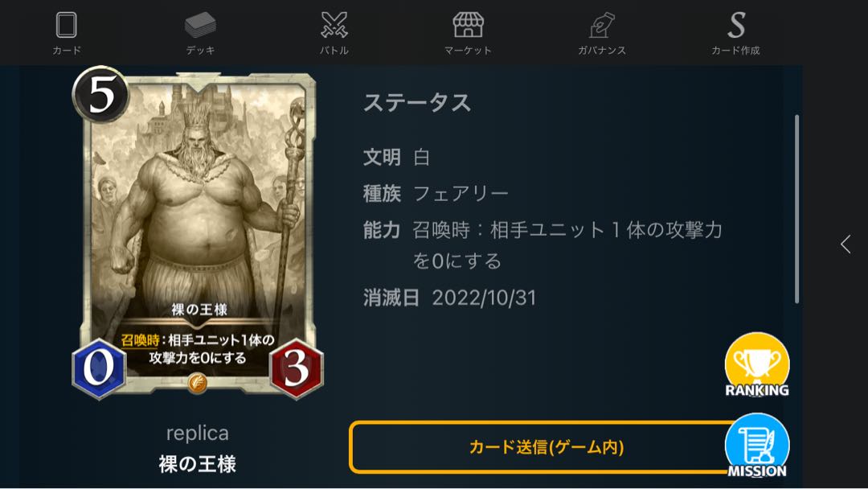Click the status panel vertical scrollbar
The image size is (868, 489).
pos(796,209)
